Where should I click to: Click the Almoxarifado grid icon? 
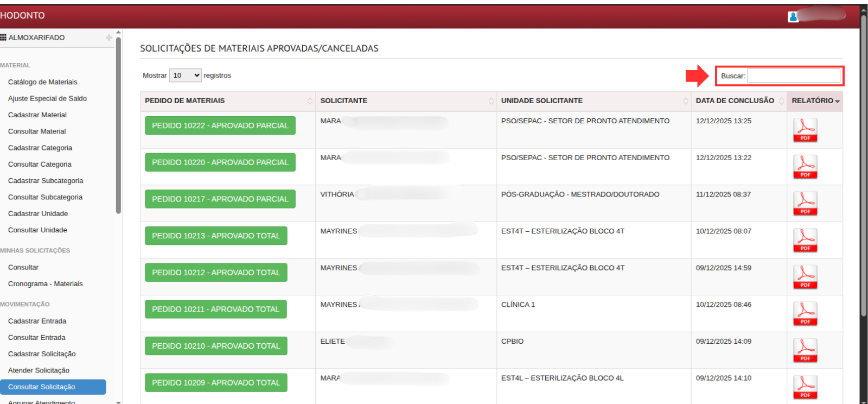(3, 37)
